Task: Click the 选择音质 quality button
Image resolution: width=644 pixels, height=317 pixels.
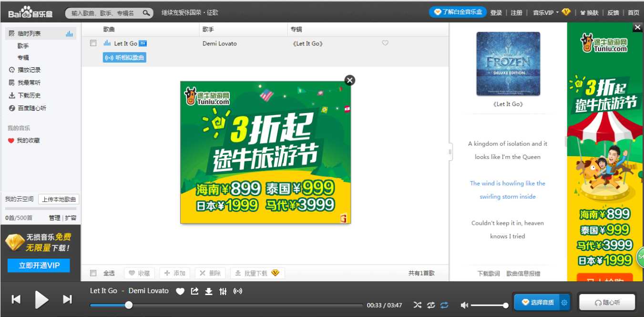Action: click(x=537, y=302)
